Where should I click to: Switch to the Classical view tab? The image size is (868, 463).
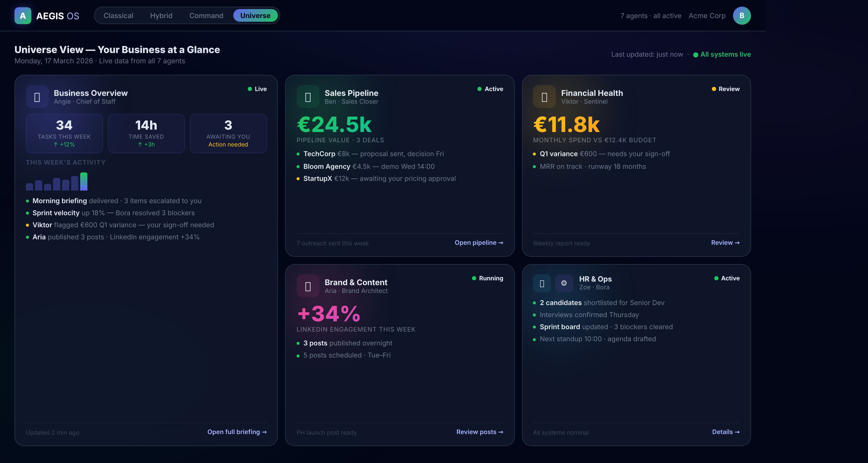pyautogui.click(x=118, y=16)
